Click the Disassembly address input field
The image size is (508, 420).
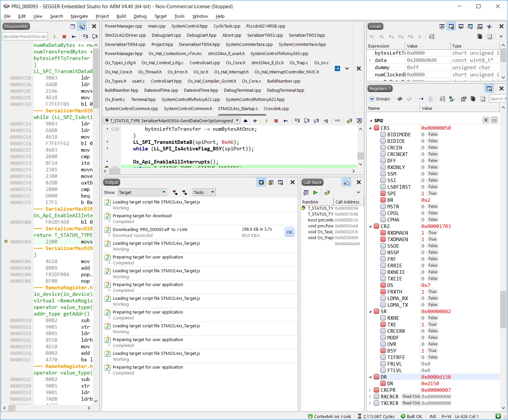tap(25, 36)
